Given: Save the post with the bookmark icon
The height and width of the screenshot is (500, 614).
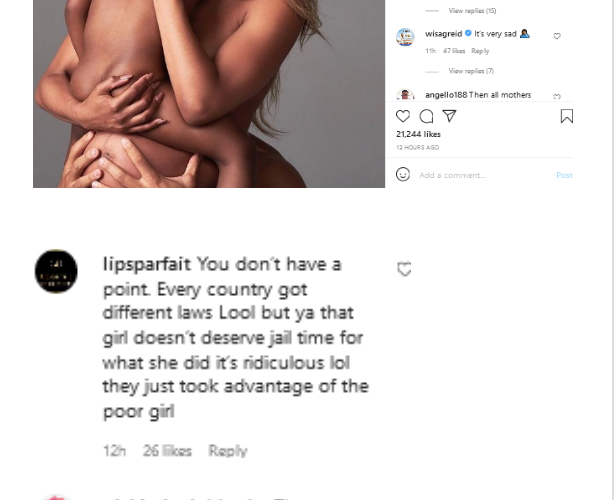Looking at the screenshot, I should [566, 117].
